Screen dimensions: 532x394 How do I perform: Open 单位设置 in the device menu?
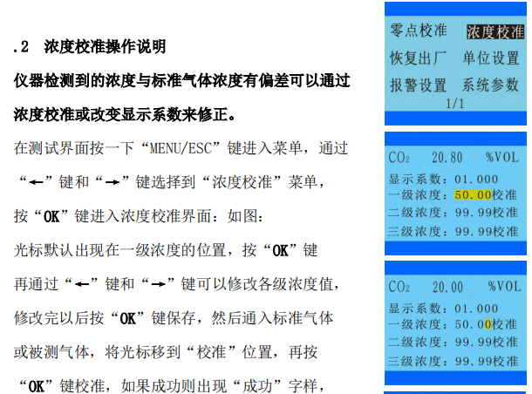(491, 58)
